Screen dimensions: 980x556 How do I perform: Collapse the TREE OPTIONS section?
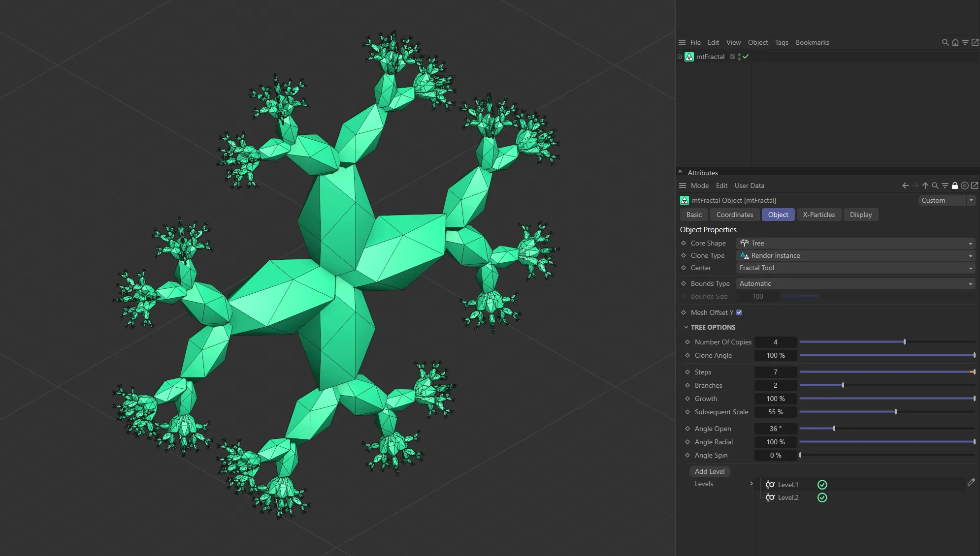tap(686, 327)
